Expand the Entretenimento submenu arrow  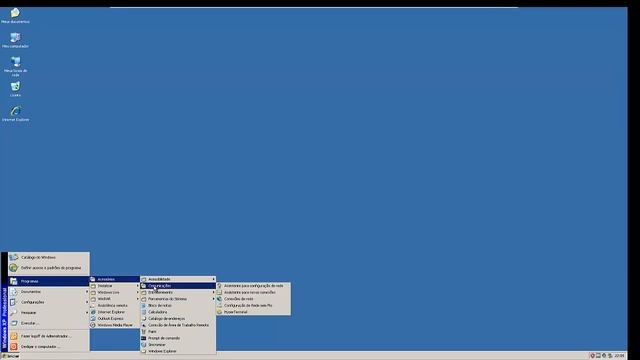[x=213, y=292]
